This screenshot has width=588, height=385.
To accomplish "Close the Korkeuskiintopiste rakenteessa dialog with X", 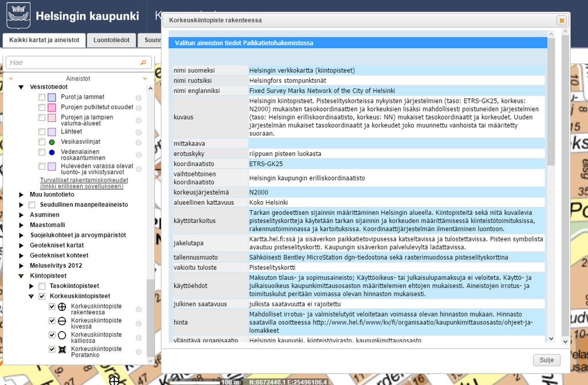I will (x=562, y=20).
